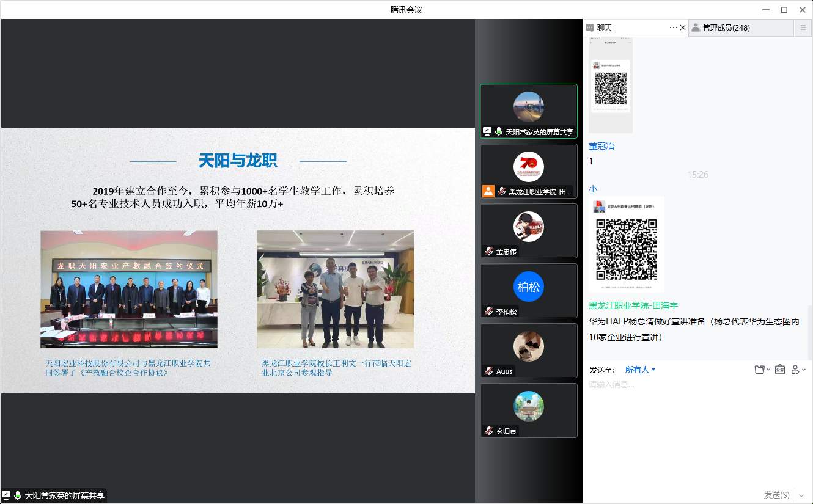Open the chat tab's three-dot more options
The image size is (813, 504).
point(674,27)
